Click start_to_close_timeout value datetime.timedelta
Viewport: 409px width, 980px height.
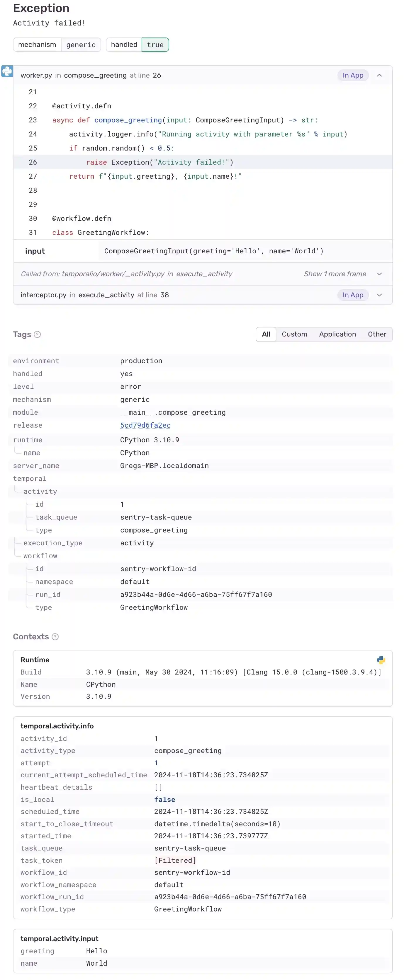(217, 824)
